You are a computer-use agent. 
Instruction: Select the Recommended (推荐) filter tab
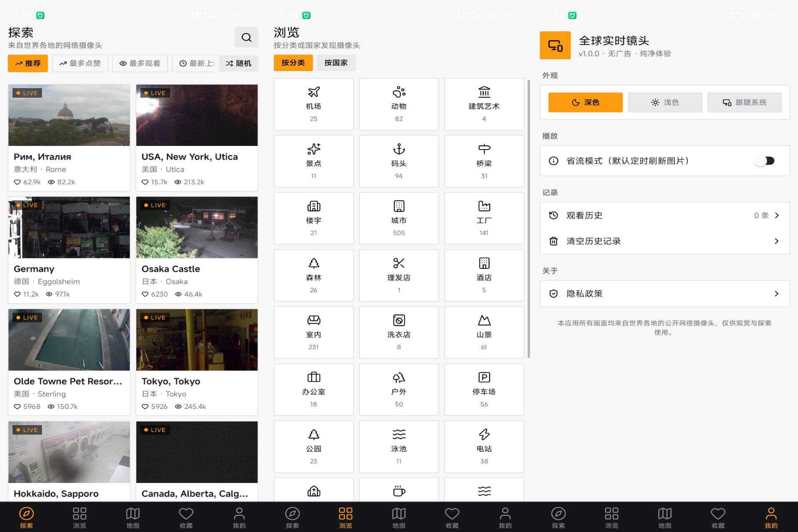coord(28,63)
